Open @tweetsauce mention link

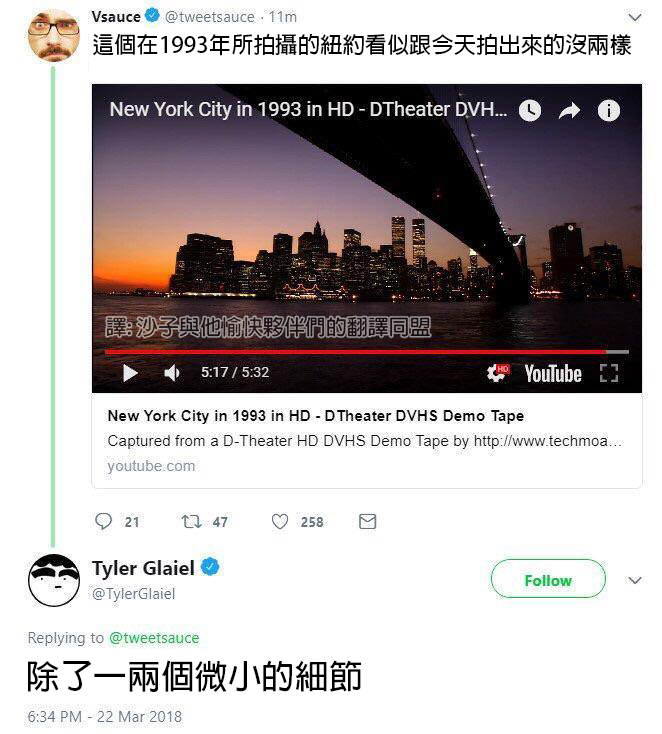click(x=154, y=638)
